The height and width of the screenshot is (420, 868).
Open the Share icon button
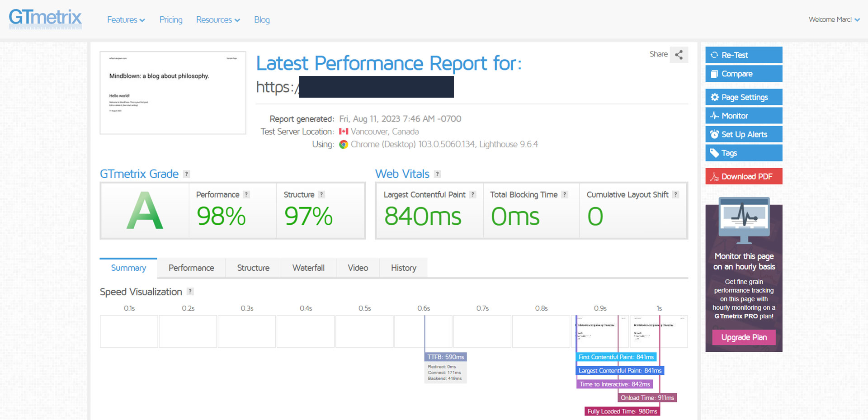pos(679,55)
